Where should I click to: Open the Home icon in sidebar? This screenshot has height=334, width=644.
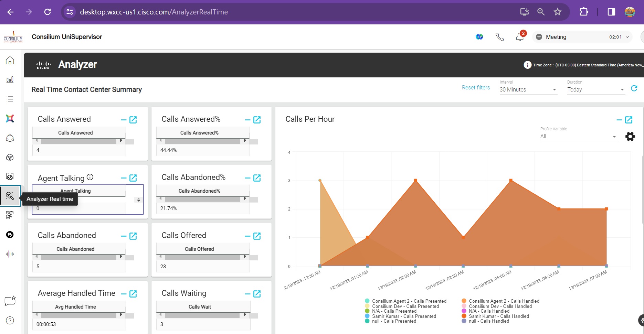tap(10, 61)
